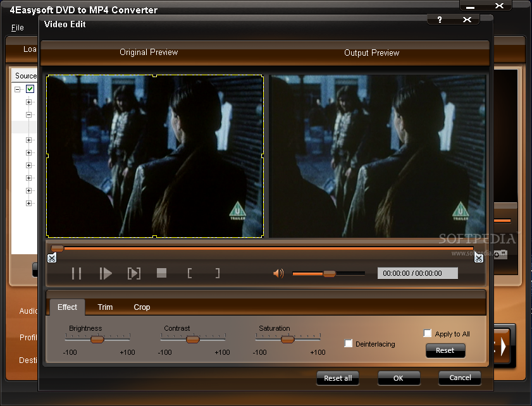
Task: Close the Video Edit dialog
Action: click(467, 20)
